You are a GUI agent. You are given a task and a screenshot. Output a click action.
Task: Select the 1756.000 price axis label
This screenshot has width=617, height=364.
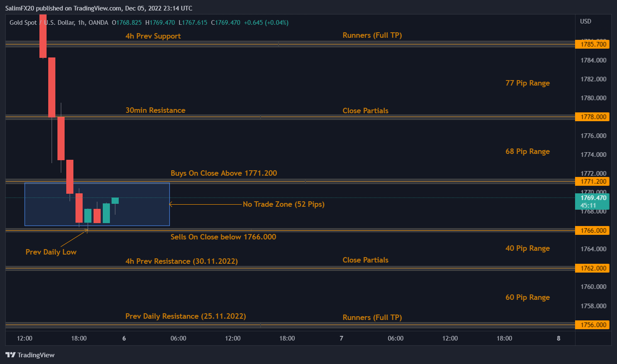coord(593,325)
